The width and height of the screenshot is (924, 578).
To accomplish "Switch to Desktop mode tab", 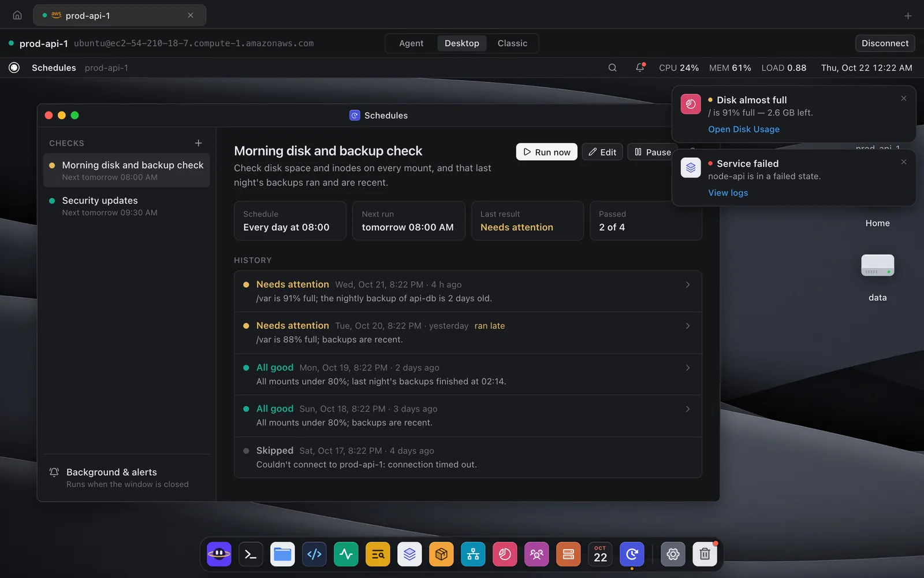I will (462, 43).
